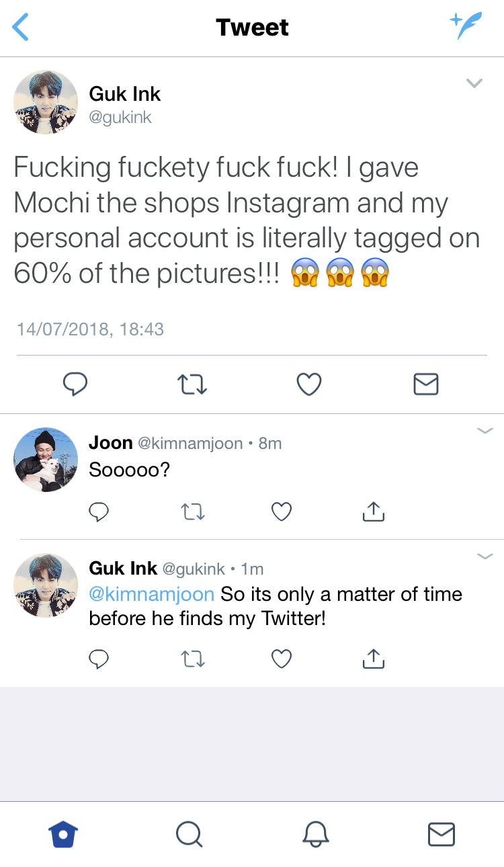Image resolution: width=504 pixels, height=867 pixels.
Task: Retweet Joon's 'Sooooo?' reply
Action: [x=194, y=512]
